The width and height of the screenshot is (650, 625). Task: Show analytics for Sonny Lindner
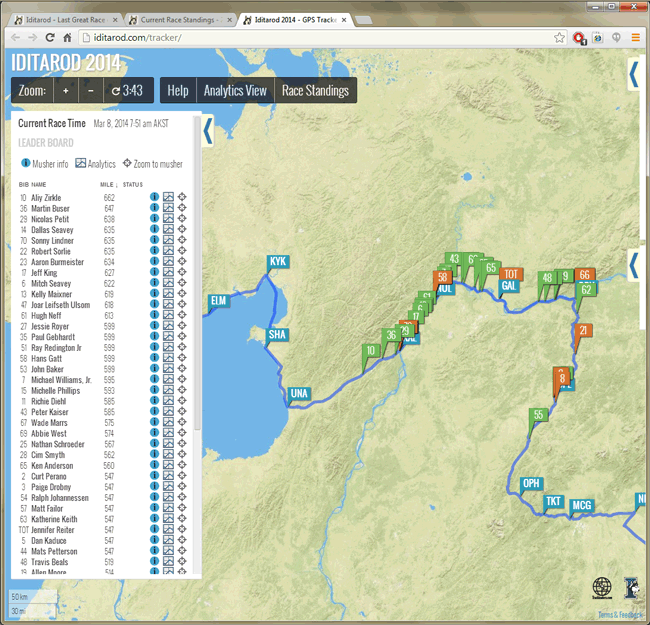tap(168, 240)
